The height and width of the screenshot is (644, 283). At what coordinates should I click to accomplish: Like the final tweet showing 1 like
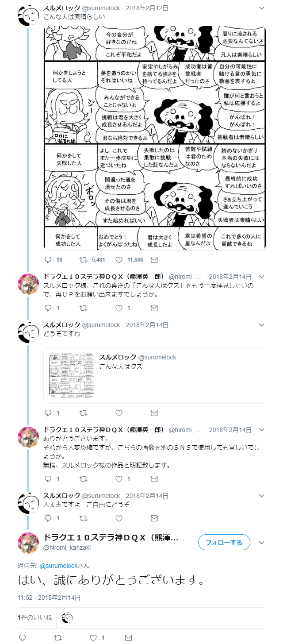click(93, 638)
